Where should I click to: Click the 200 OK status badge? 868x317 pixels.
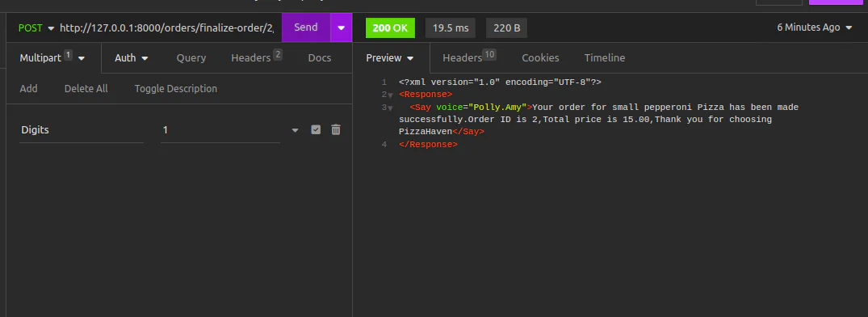390,27
